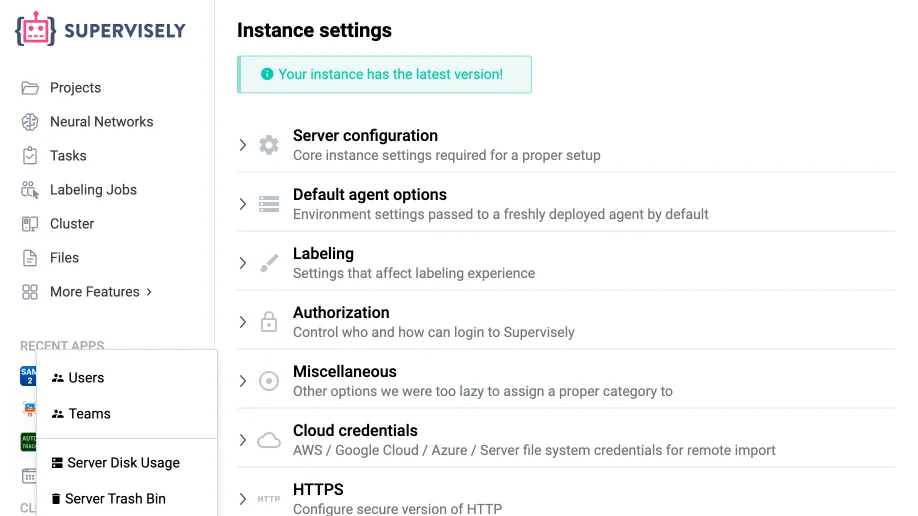Click the Files document icon
Image resolution: width=918 pixels, height=516 pixels.
click(30, 258)
